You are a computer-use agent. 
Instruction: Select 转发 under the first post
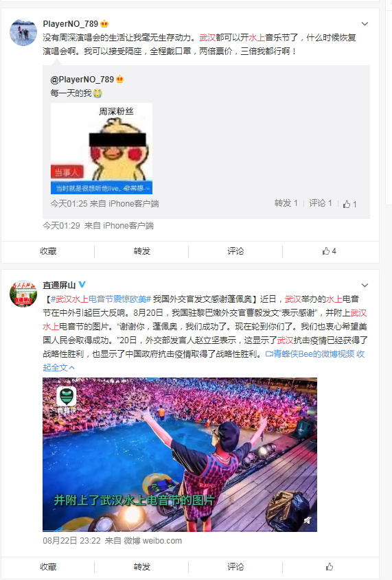coord(142,251)
